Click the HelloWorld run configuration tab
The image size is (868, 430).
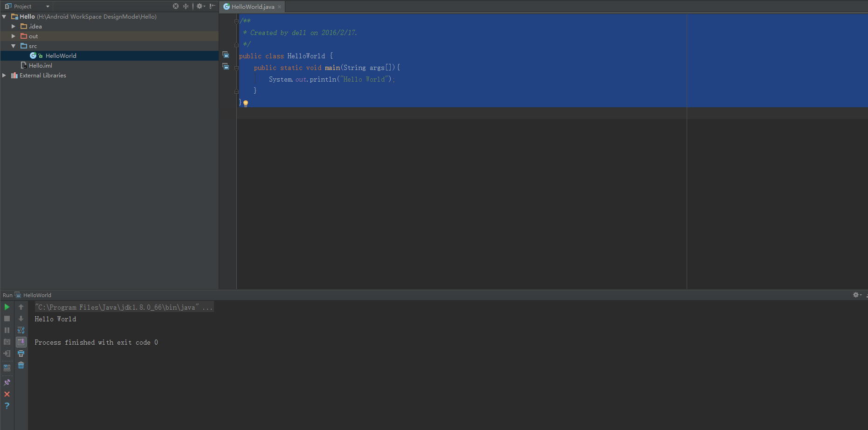tap(33, 295)
